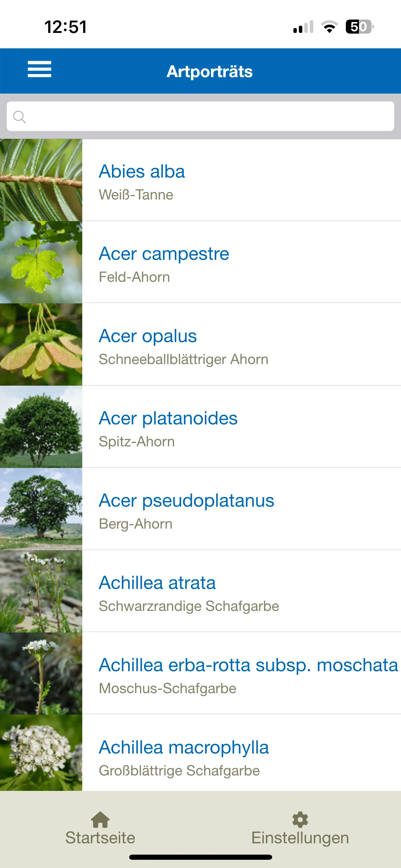Tap the Abies alba needle thumbnail

[x=41, y=180]
